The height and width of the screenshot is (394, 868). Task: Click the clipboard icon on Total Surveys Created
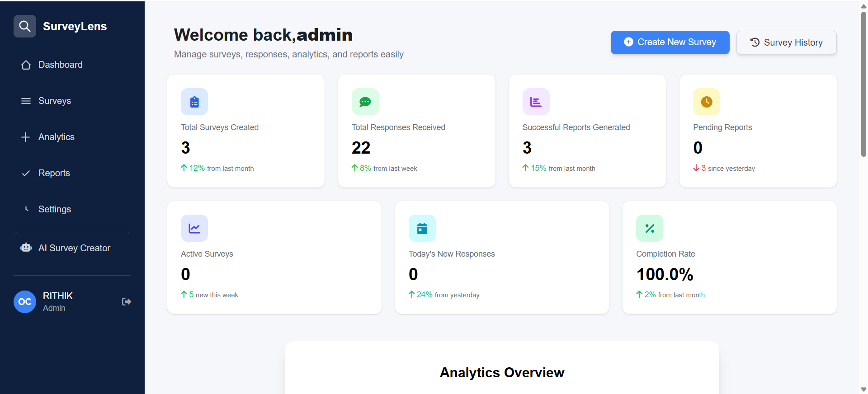pyautogui.click(x=194, y=102)
